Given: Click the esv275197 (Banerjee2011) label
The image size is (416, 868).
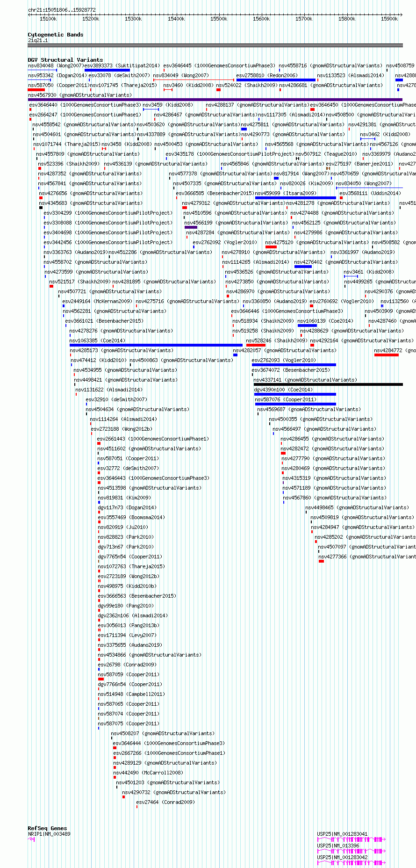Looking at the screenshot, I should click(x=359, y=164).
